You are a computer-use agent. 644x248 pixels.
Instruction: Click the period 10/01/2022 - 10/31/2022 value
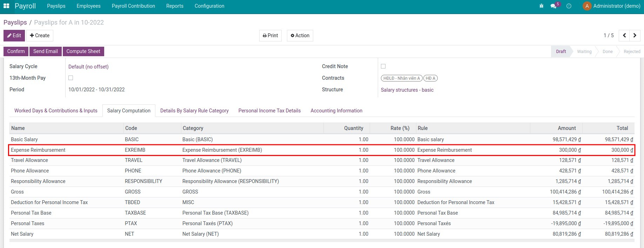tap(96, 90)
